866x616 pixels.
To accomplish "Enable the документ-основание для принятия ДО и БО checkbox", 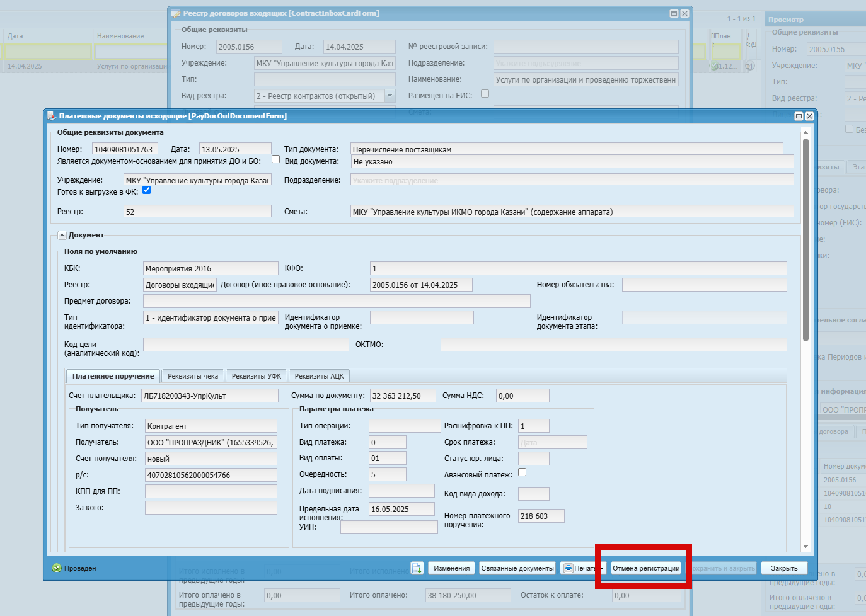I will (x=275, y=159).
